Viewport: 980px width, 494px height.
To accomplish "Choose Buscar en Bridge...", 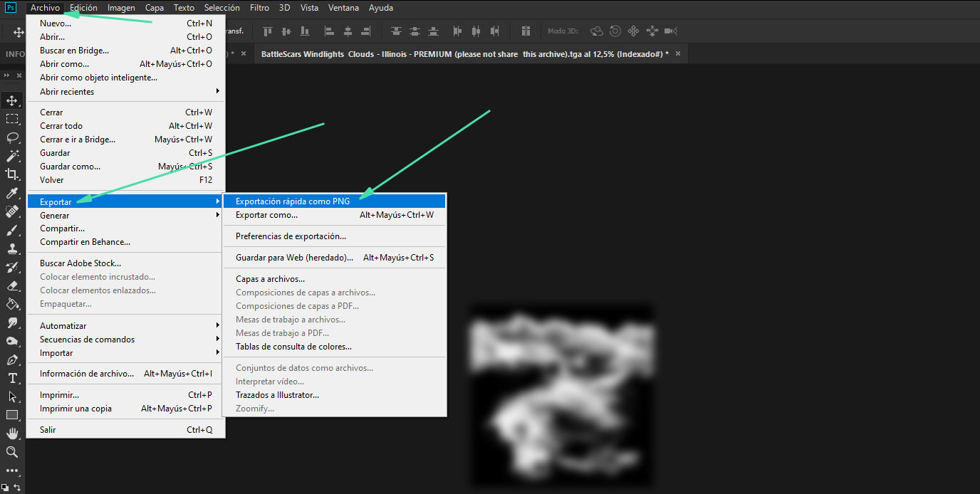I will [126, 51].
